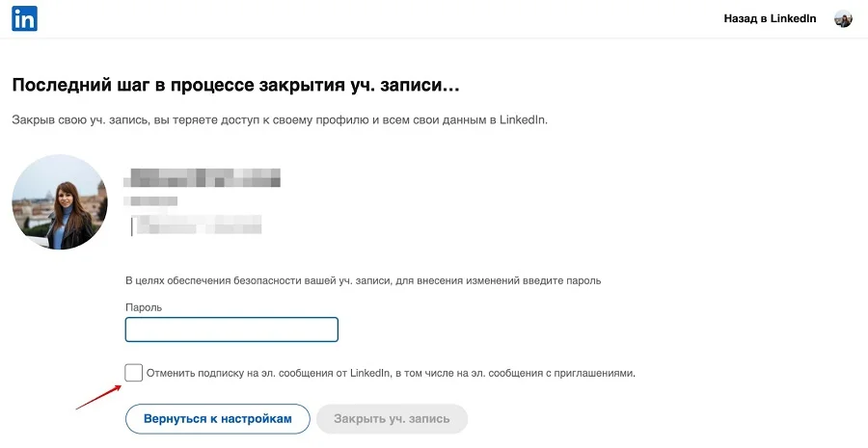This screenshot has height=448, width=868.
Task: Click the "В целях обеспечения безопасности" notice
Action: [x=363, y=280]
